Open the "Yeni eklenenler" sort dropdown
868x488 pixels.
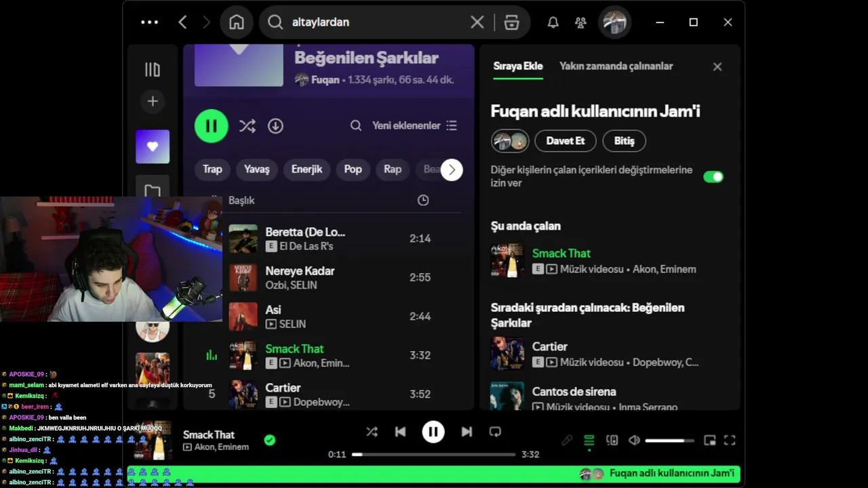(414, 125)
